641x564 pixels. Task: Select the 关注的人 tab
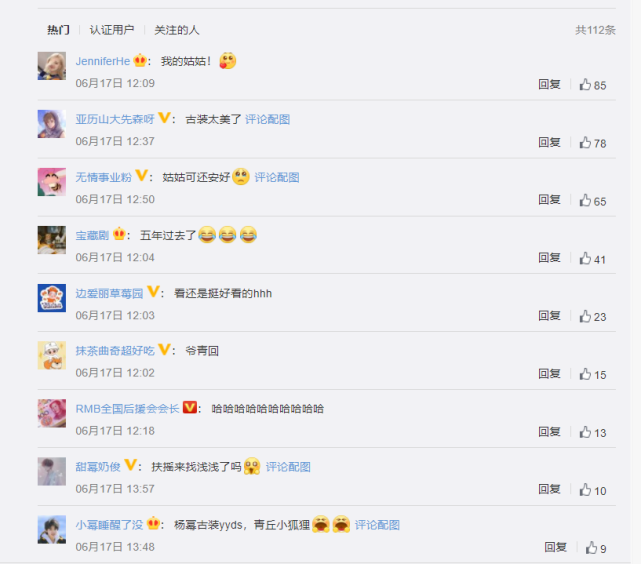click(x=177, y=30)
